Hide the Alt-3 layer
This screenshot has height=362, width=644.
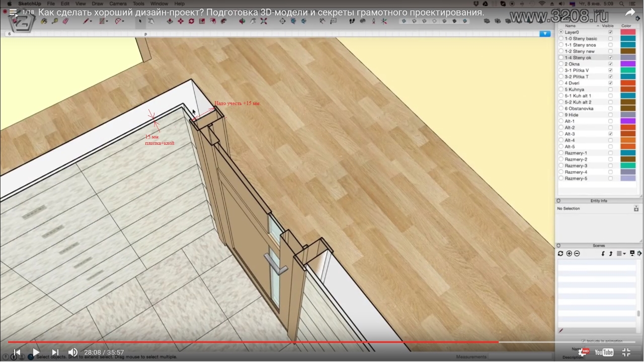(x=611, y=134)
